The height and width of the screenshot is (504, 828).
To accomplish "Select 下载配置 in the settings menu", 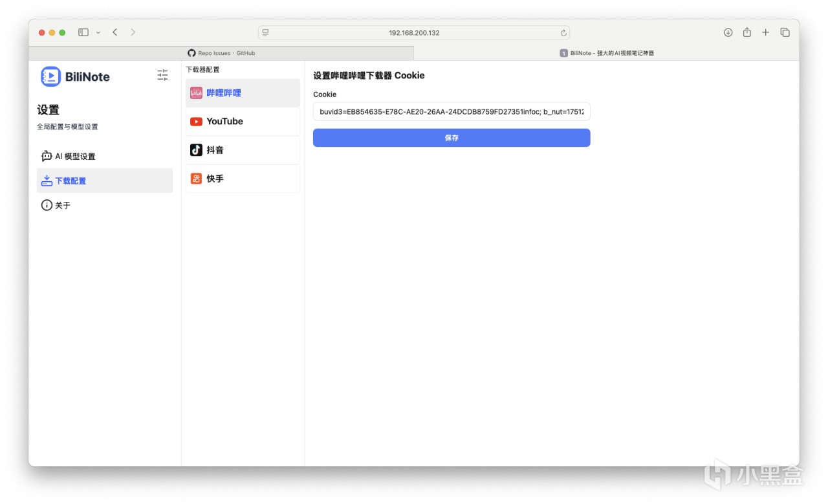I will (105, 181).
